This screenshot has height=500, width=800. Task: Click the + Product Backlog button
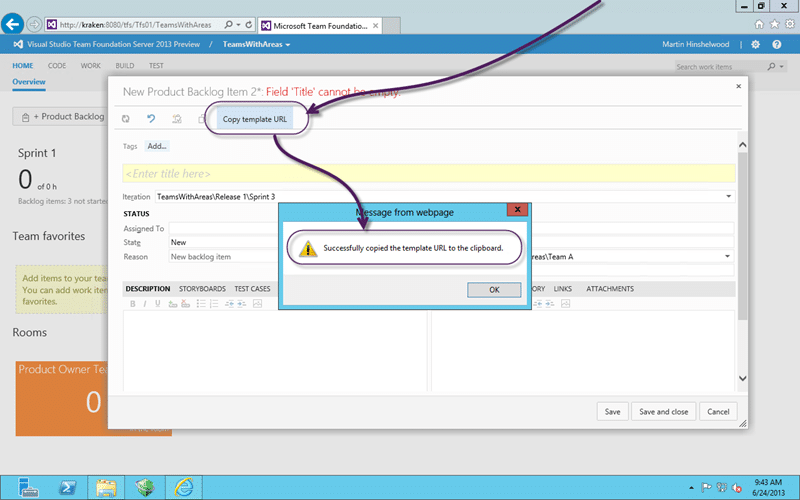[x=60, y=117]
